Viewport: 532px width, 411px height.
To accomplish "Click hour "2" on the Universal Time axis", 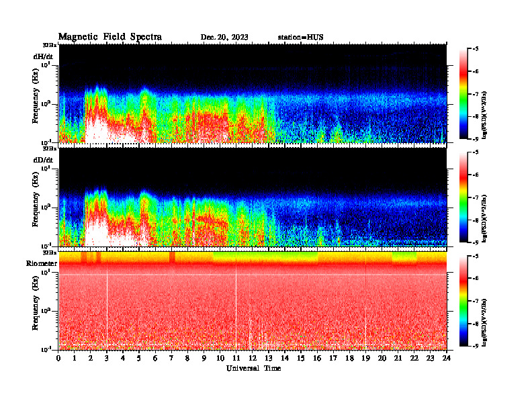I will point(91,358).
